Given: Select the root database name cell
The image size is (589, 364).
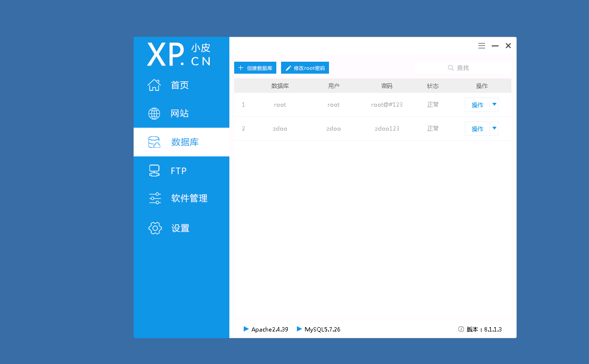Looking at the screenshot, I should 280,105.
